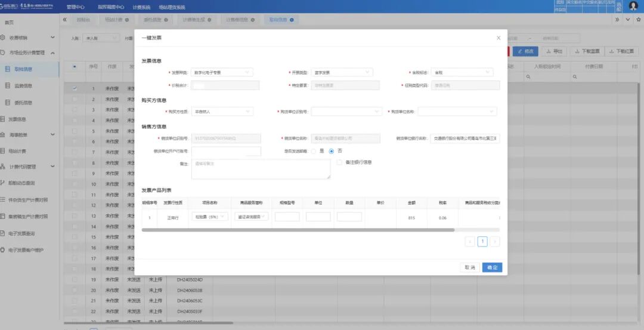The height and width of the screenshot is (330, 644).
Task: Click the 船舶动态查询 sidebar icon
Action: point(2,183)
